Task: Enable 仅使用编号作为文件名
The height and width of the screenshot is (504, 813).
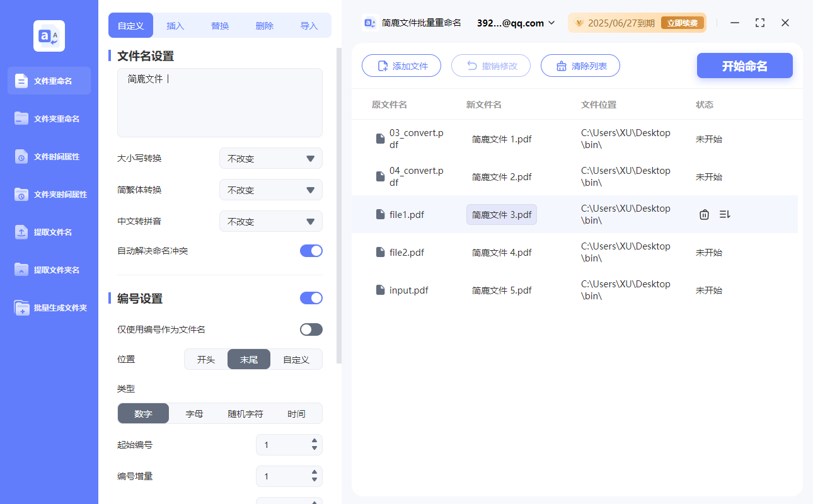Action: (x=311, y=329)
